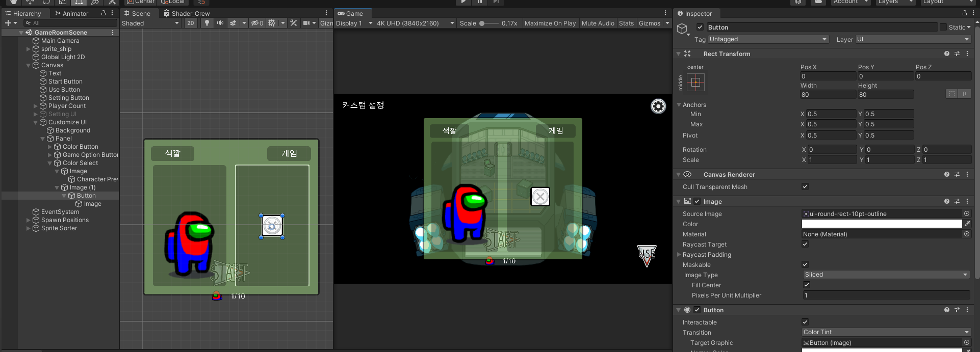Lock the Hierarchy panel
Viewport: 980px width, 352px height.
coord(104,13)
